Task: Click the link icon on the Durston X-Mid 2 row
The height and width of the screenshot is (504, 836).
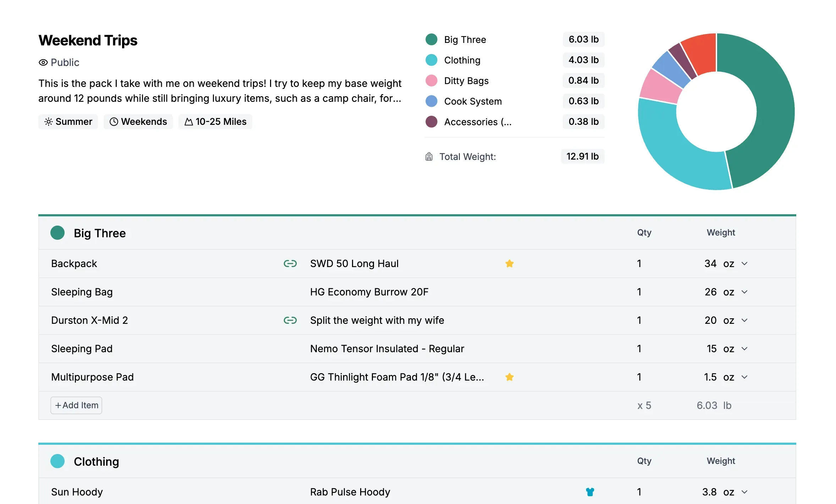Action: click(x=290, y=320)
